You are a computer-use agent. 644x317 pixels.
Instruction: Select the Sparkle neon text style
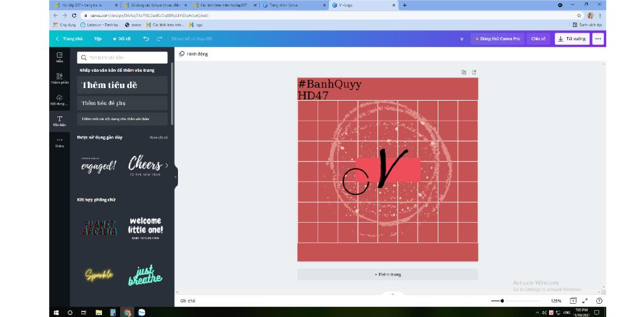click(x=99, y=275)
